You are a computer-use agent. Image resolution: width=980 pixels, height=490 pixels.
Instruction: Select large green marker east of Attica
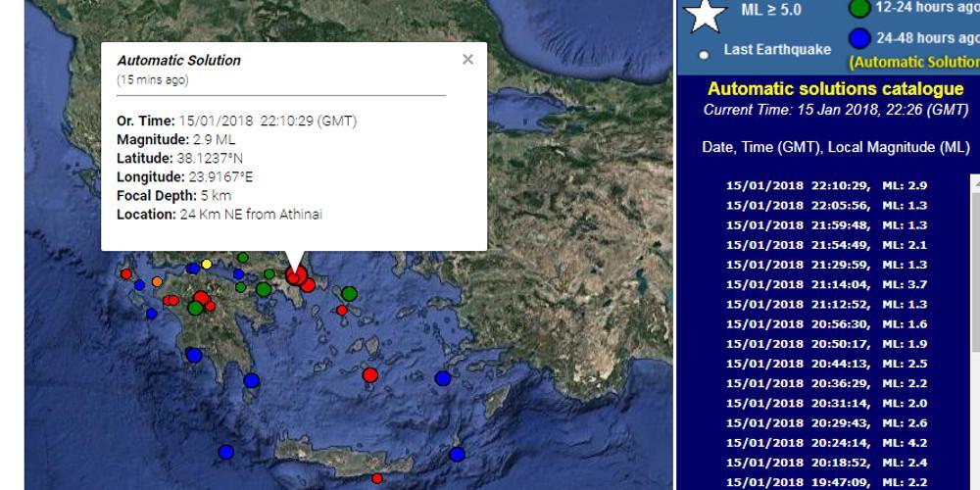(350, 294)
